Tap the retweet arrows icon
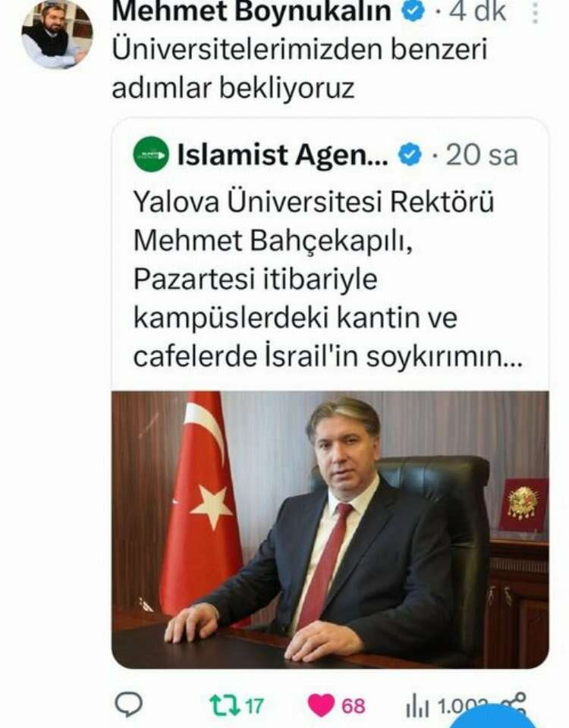The image size is (569, 728). (x=225, y=704)
